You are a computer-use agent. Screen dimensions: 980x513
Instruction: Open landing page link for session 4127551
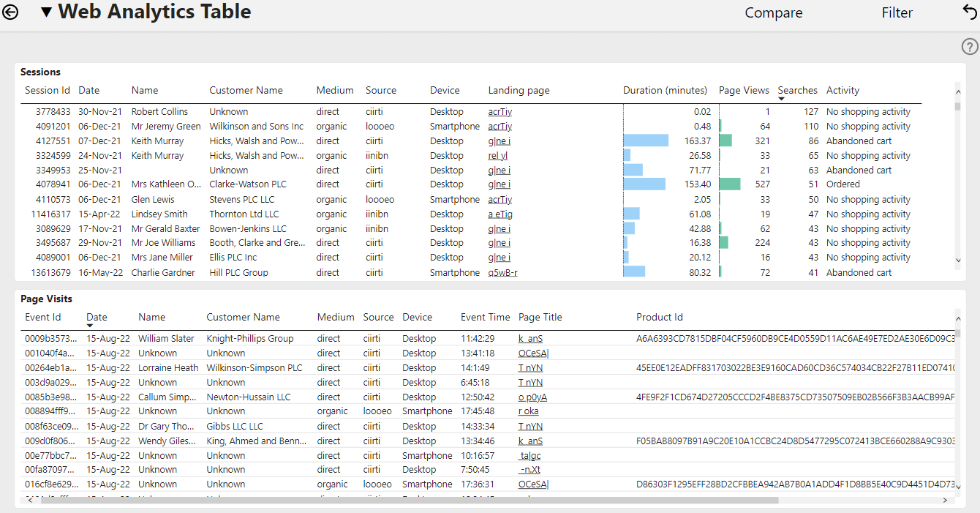click(500, 141)
